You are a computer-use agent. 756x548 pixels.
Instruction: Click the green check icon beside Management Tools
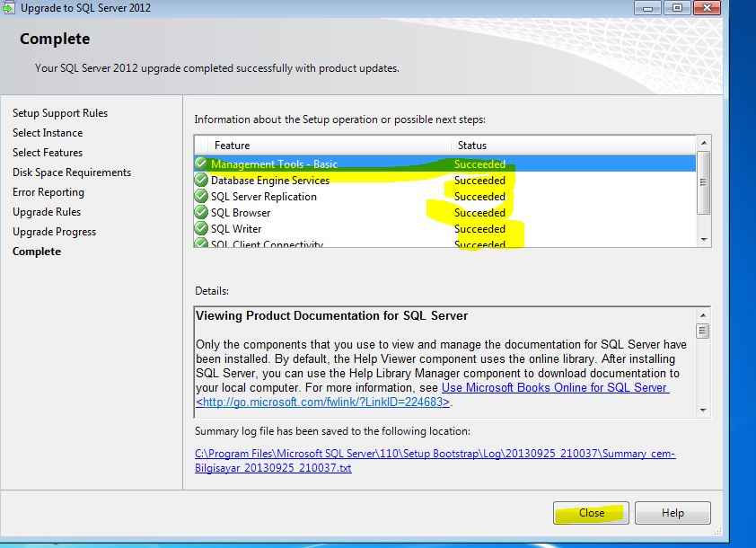[x=201, y=164]
